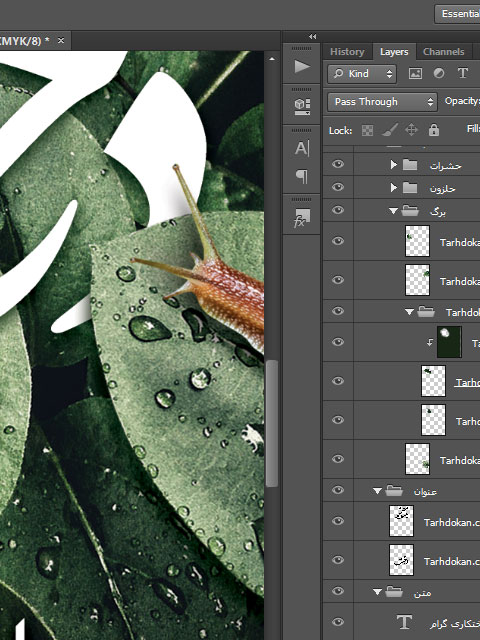
Task: Filter layers by type T icon
Action: pyautogui.click(x=462, y=73)
